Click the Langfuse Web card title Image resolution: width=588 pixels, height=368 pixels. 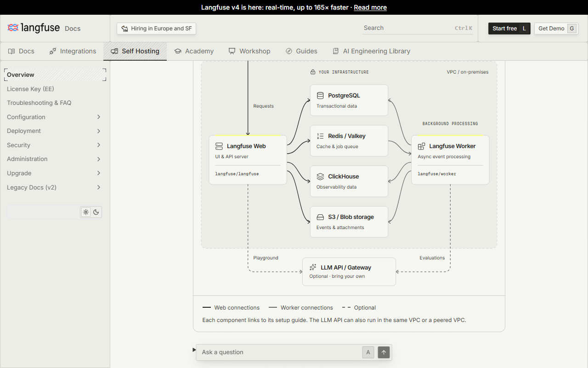[x=246, y=146]
